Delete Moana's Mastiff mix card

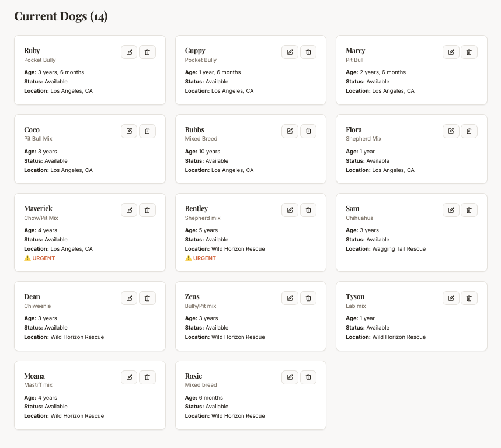coord(147,377)
